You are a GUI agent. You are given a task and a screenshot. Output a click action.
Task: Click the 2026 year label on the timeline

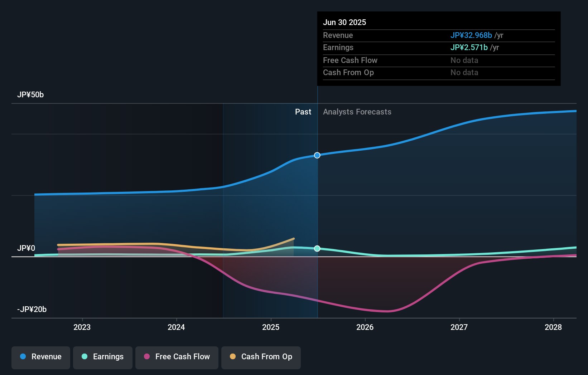point(365,327)
